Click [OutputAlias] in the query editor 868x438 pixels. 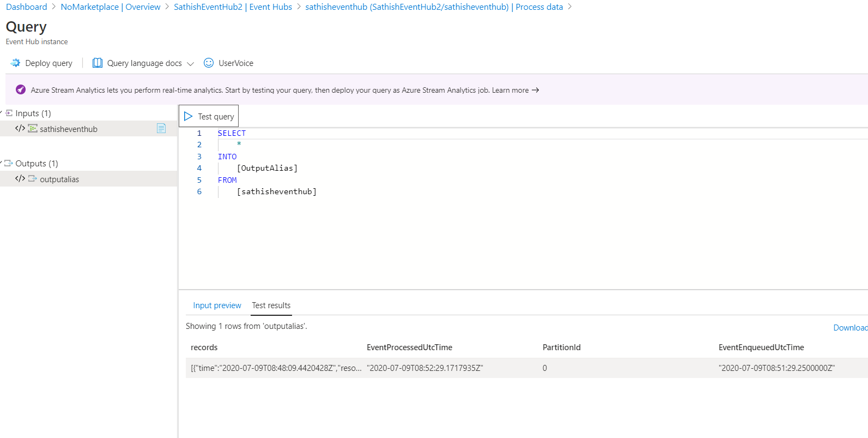coord(268,168)
